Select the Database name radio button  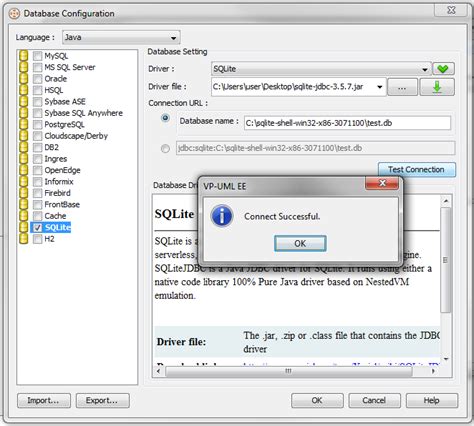(x=165, y=118)
